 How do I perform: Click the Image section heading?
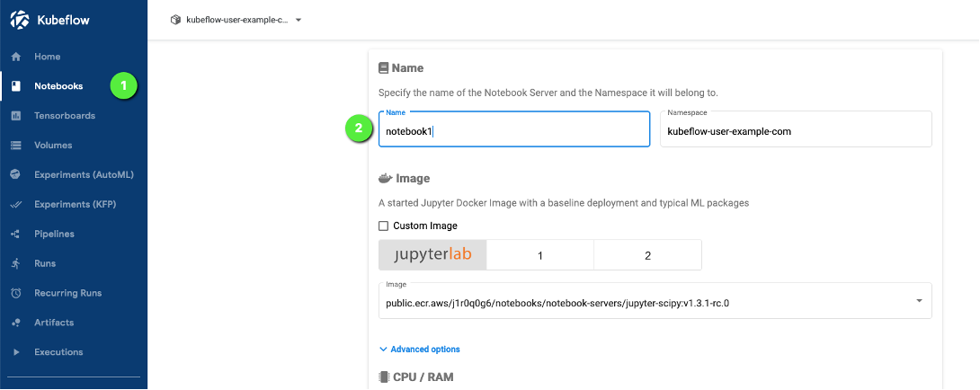pos(405,178)
